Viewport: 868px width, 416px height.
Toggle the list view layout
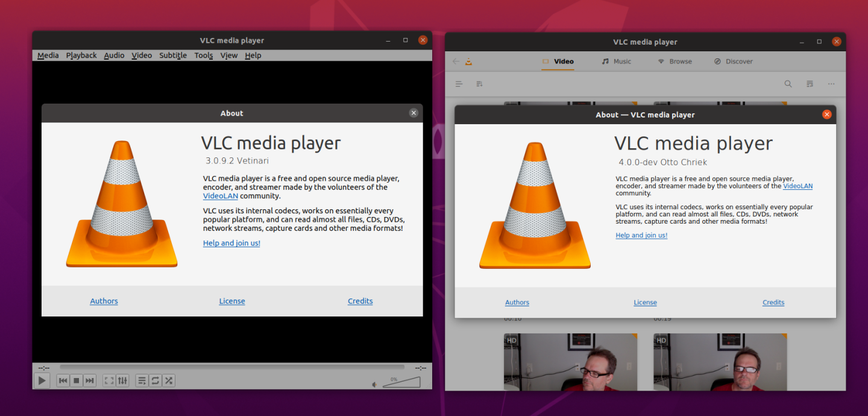[x=459, y=83]
